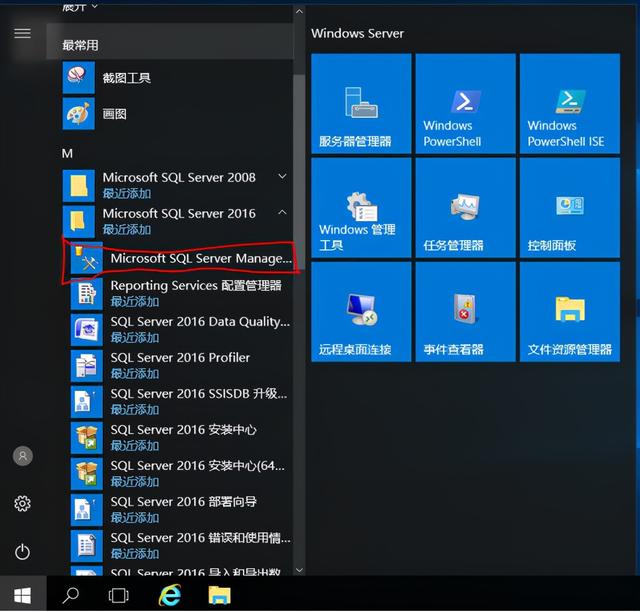Open SQL Server 2016 安装中心 icon

click(x=87, y=438)
